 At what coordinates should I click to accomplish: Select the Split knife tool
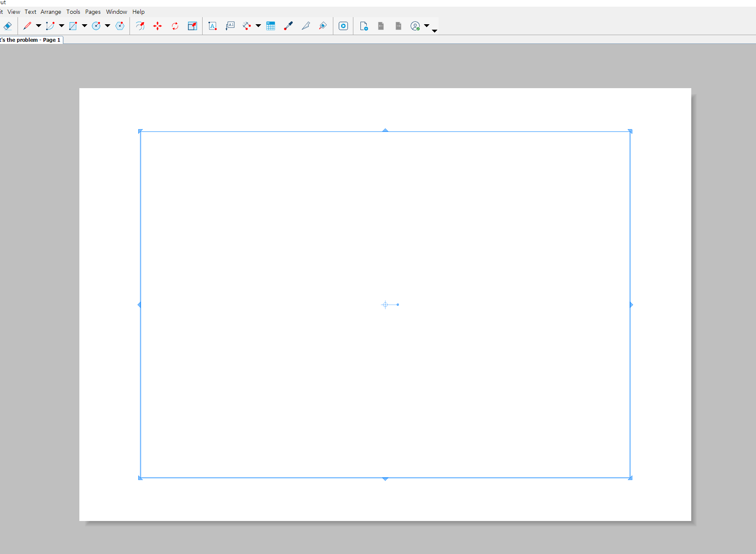pos(306,26)
